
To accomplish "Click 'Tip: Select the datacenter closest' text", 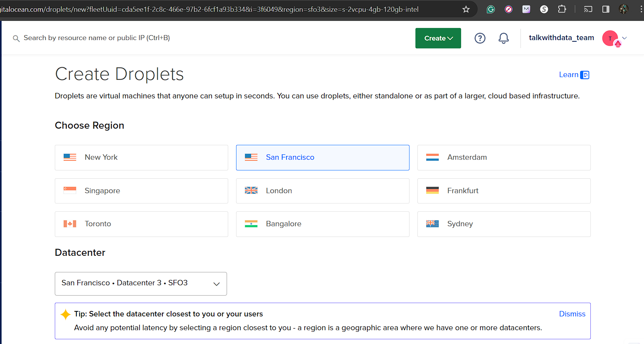I will [x=168, y=314].
